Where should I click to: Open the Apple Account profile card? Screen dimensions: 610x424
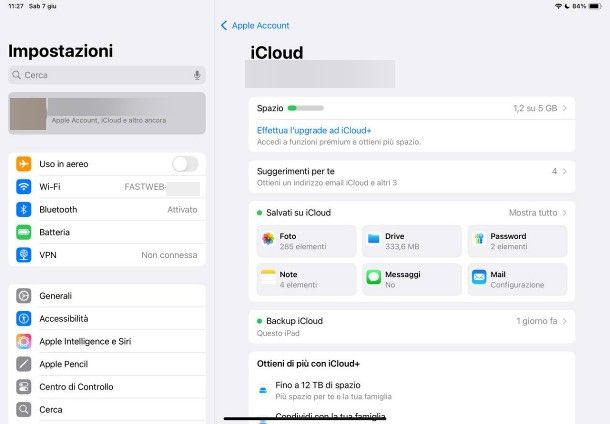tap(107, 113)
